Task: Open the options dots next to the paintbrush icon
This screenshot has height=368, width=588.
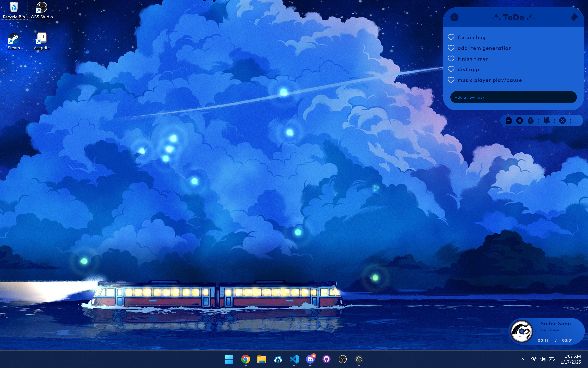Action: (555, 121)
